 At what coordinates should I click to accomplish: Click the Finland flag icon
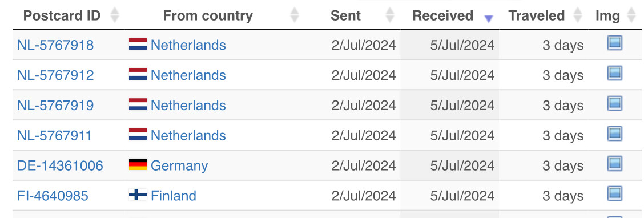[138, 195]
